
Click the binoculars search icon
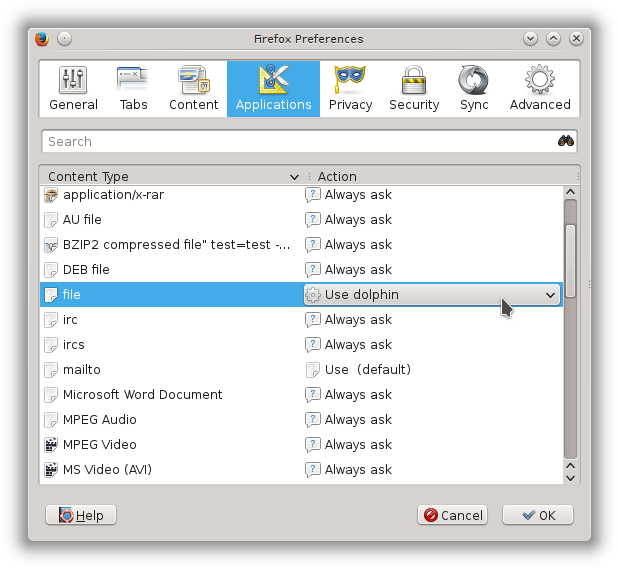566,141
